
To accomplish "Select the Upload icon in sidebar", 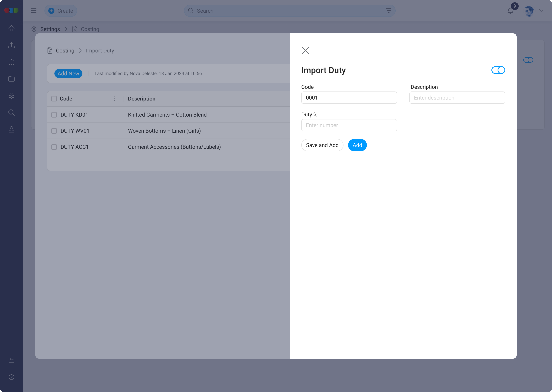I will pyautogui.click(x=11, y=45).
